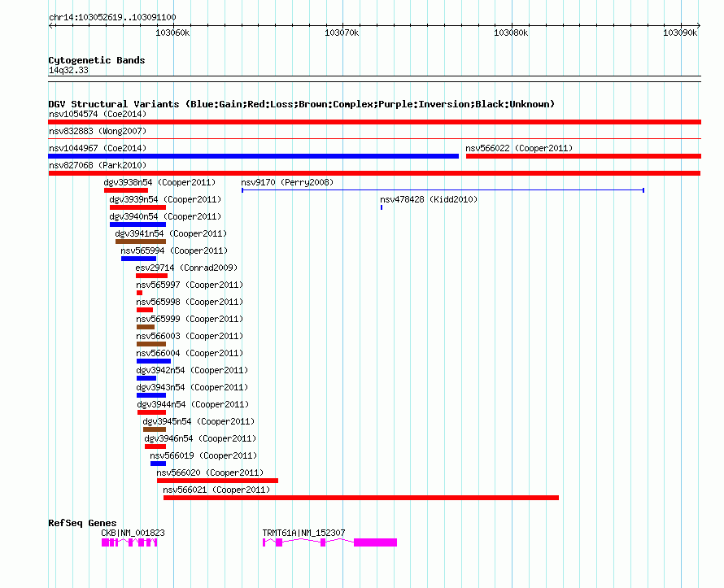Click the 103060k ruler tick label
The height and width of the screenshot is (588, 724).
click(172, 33)
